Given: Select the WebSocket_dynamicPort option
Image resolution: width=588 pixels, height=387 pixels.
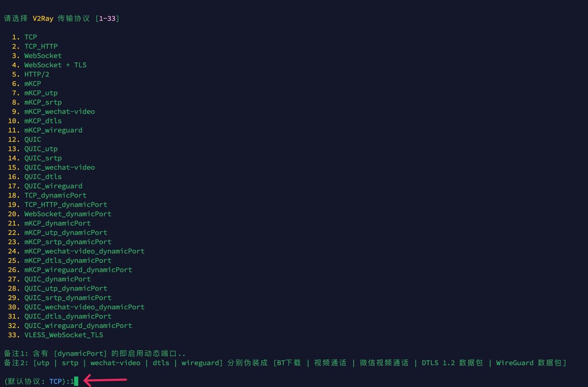Looking at the screenshot, I should point(68,214).
